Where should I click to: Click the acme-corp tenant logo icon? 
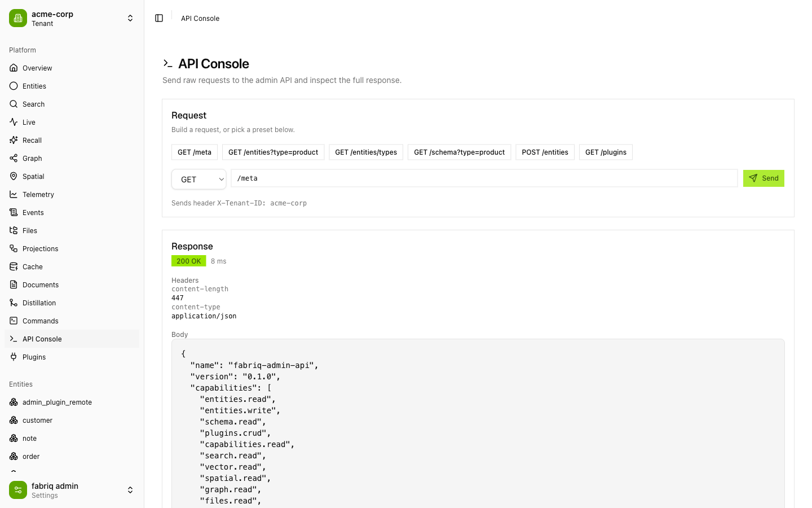tap(18, 18)
